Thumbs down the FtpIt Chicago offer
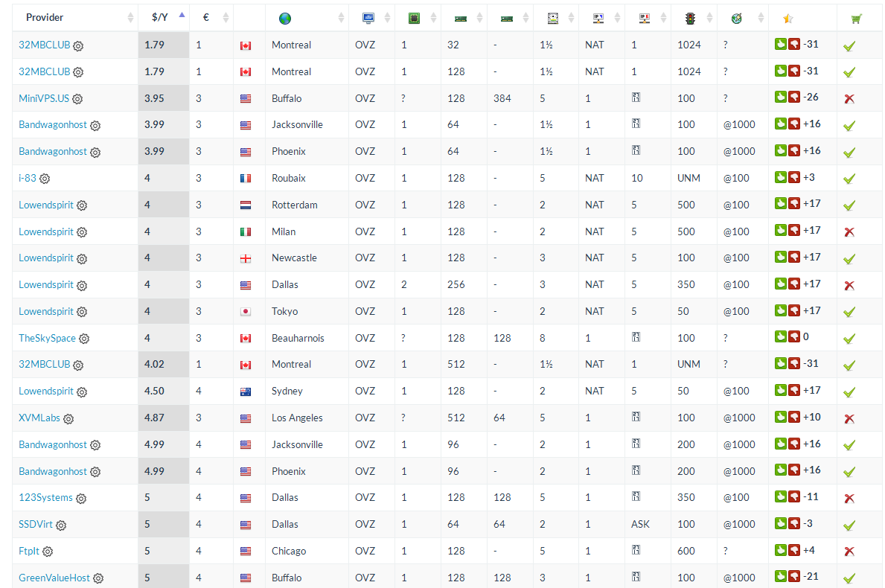 [794, 550]
